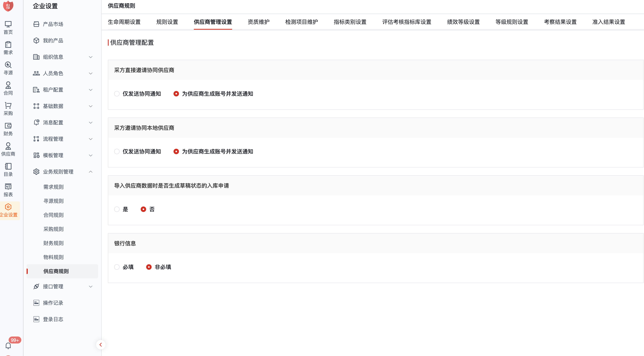Switch to the 评估考核指标库设置 tab

(407, 22)
